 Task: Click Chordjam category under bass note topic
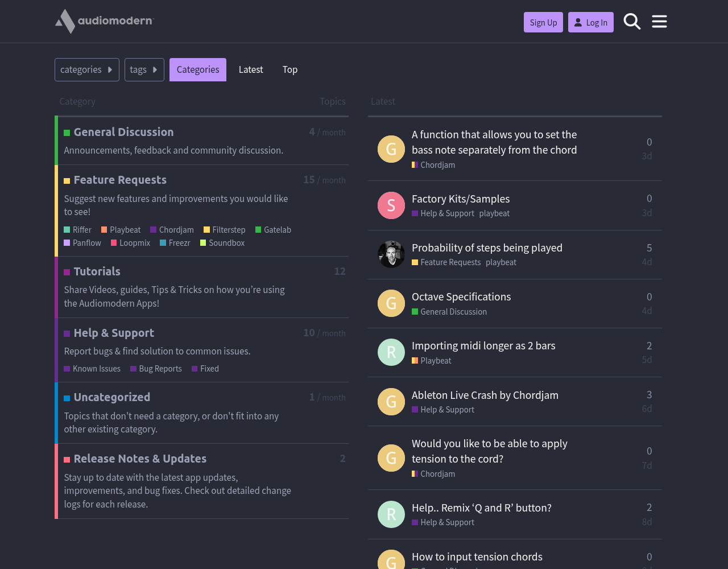433,165
